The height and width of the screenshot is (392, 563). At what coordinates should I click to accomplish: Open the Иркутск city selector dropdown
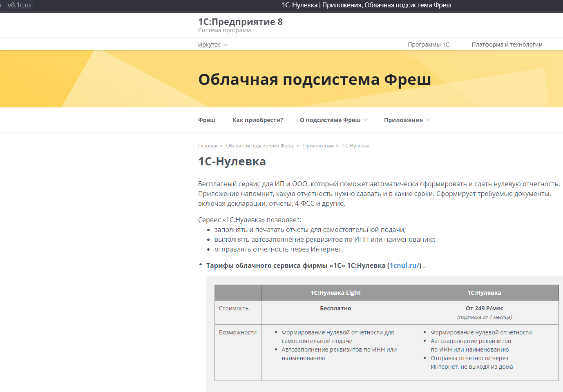tap(209, 45)
